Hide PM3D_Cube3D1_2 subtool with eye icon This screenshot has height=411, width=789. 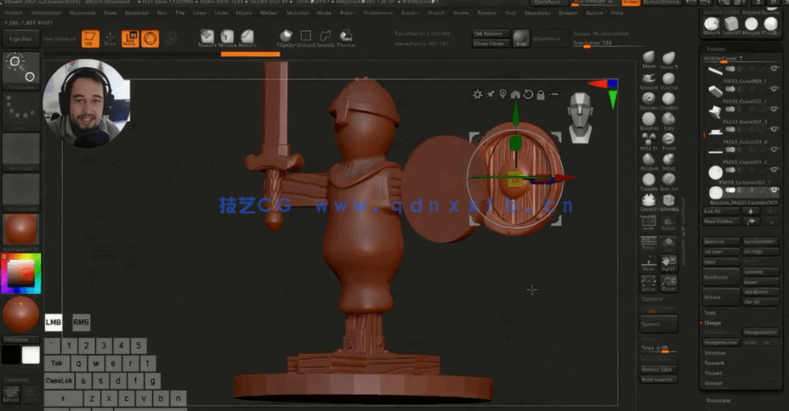pyautogui.click(x=774, y=149)
